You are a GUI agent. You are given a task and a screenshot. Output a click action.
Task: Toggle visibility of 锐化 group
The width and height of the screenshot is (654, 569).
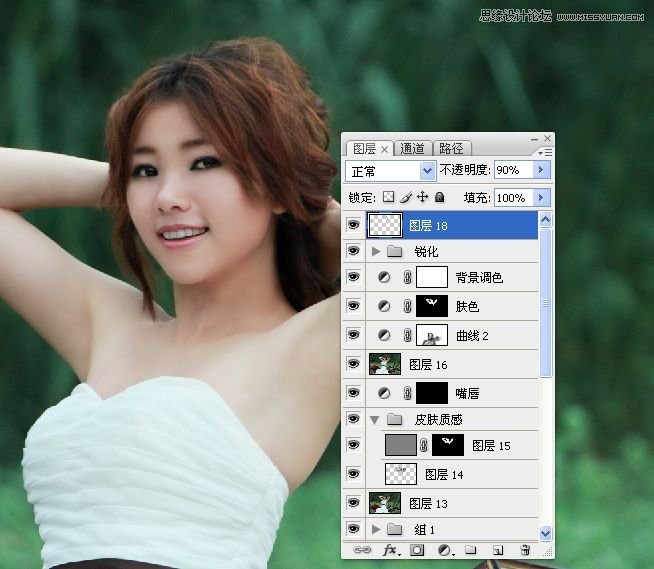pos(354,251)
